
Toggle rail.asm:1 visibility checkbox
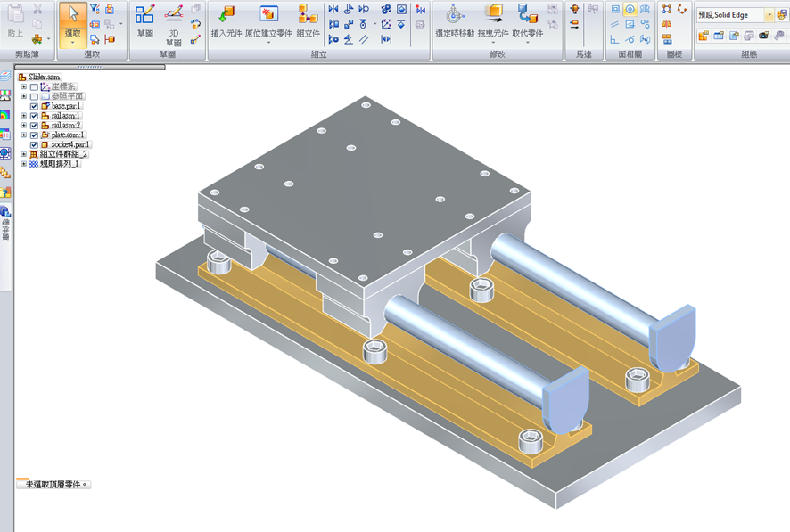[34, 116]
